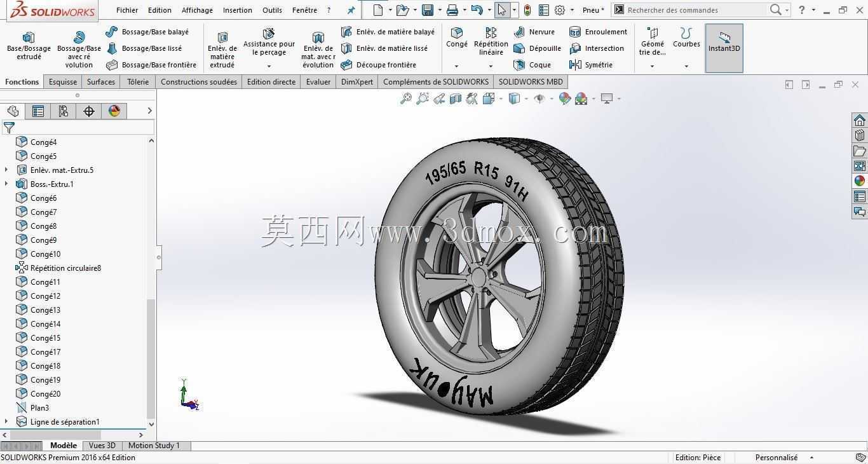
Task: Open Options gear icon
Action: click(x=560, y=10)
